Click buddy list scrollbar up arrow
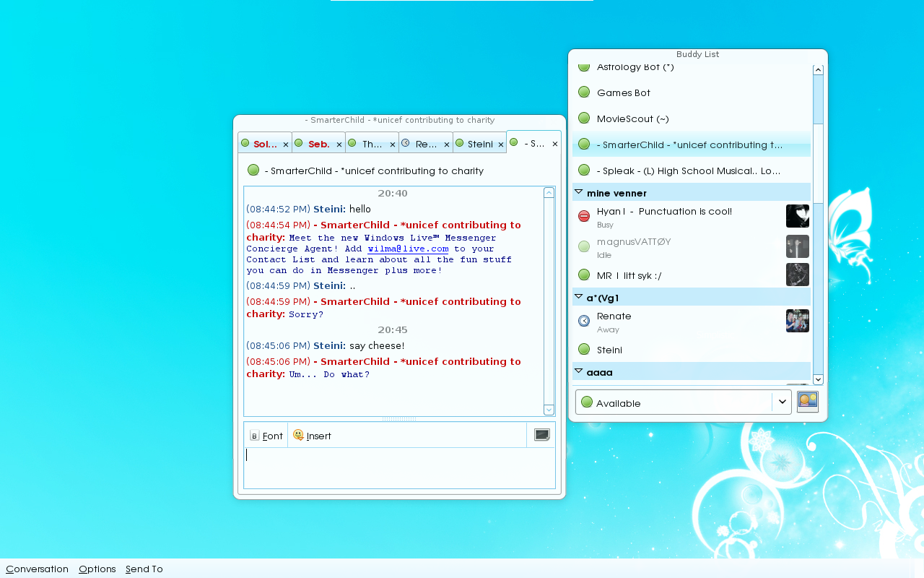Screen dimensions: 924x578 click(818, 70)
